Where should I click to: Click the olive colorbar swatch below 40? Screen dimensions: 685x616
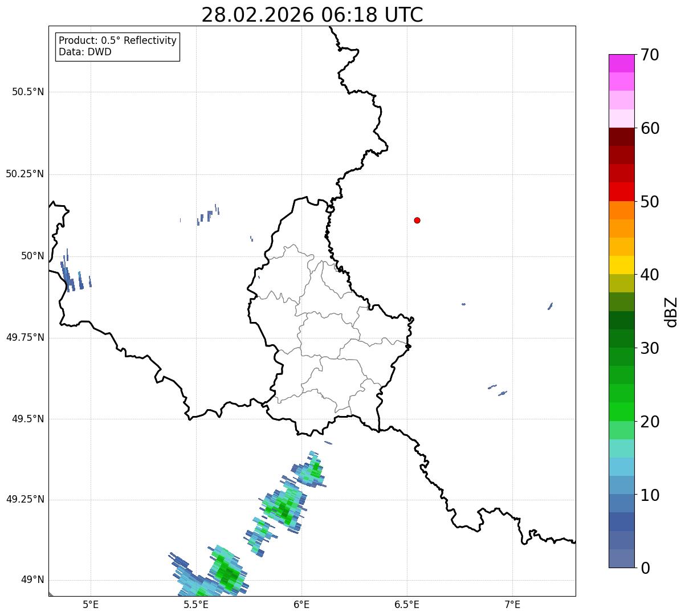click(621, 284)
